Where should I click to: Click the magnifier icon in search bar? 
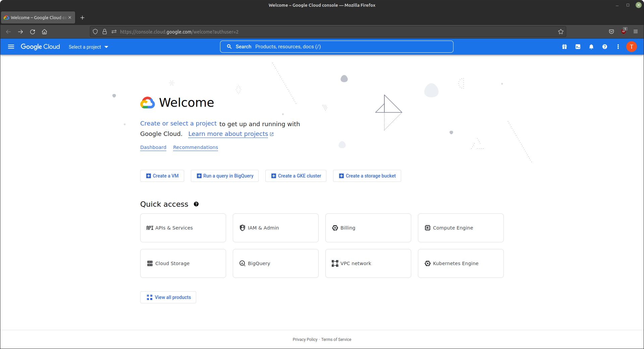(x=229, y=47)
